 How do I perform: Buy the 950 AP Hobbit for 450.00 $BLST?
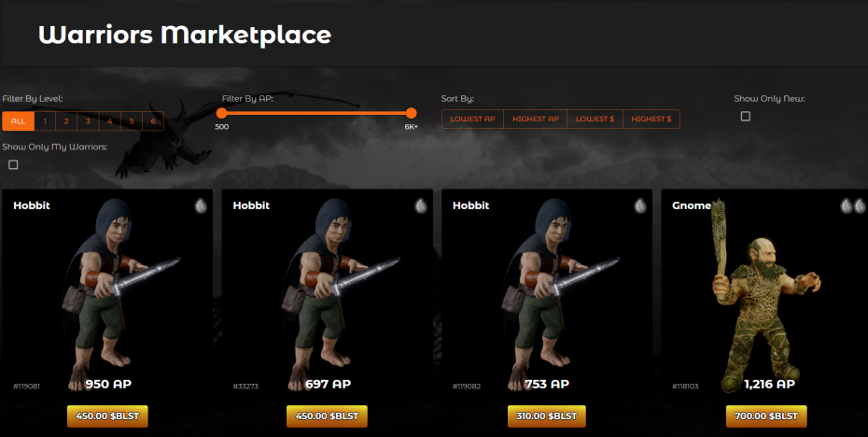coord(107,416)
